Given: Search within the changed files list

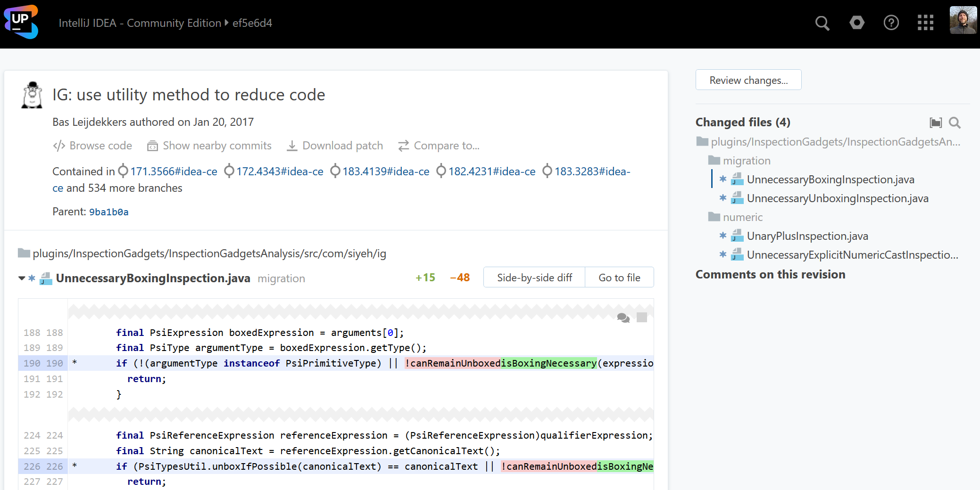Looking at the screenshot, I should (x=955, y=123).
